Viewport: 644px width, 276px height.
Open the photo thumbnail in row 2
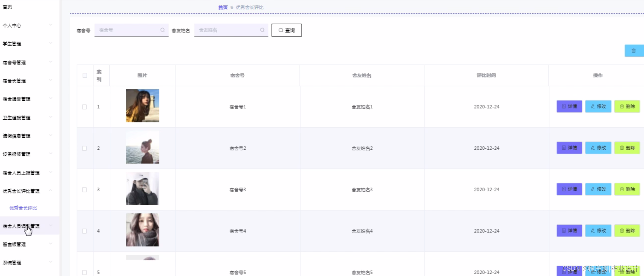[143, 147]
